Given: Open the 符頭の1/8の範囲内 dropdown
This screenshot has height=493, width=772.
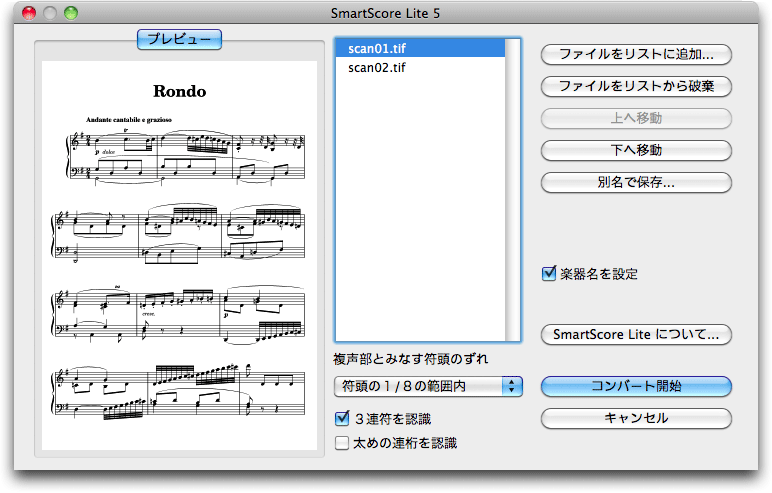Looking at the screenshot, I should [x=428, y=386].
